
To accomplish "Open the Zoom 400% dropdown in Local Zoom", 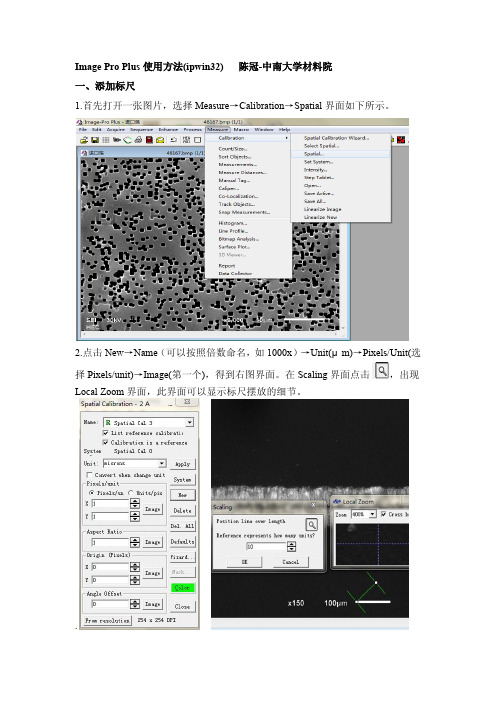I will tap(372, 514).
